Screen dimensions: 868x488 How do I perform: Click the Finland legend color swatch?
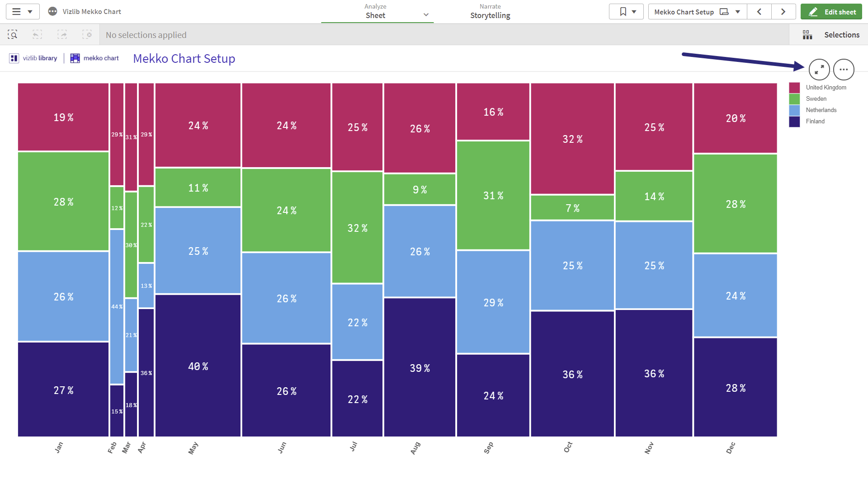pyautogui.click(x=794, y=122)
